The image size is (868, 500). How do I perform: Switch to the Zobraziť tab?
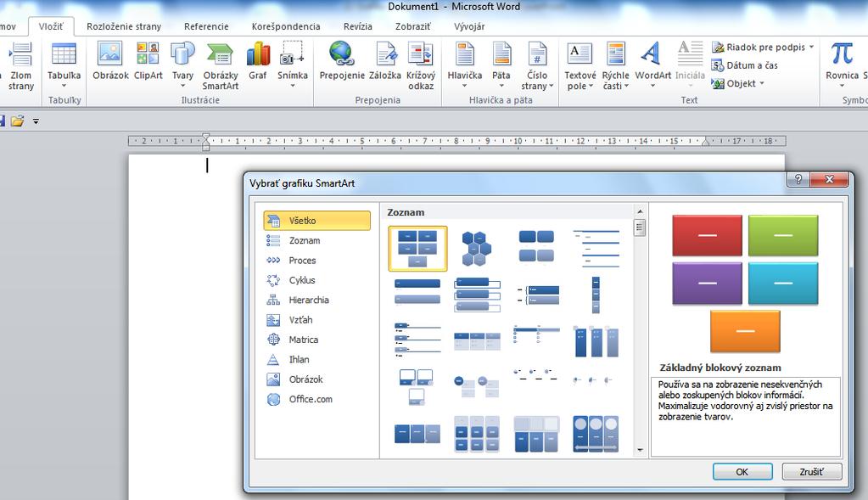pos(413,26)
